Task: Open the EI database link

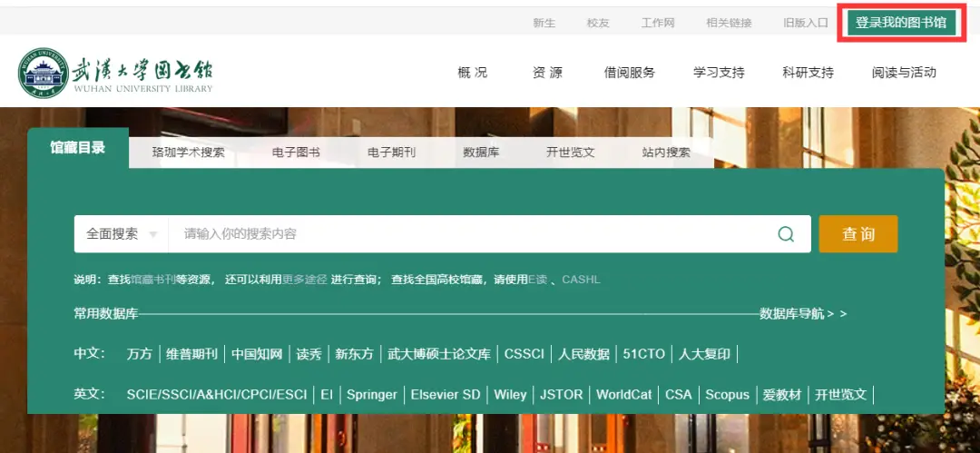Action: tap(327, 395)
